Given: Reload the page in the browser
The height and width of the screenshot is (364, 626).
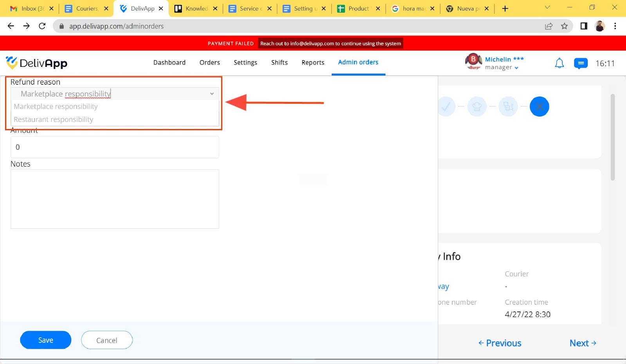Looking at the screenshot, I should coord(42,26).
